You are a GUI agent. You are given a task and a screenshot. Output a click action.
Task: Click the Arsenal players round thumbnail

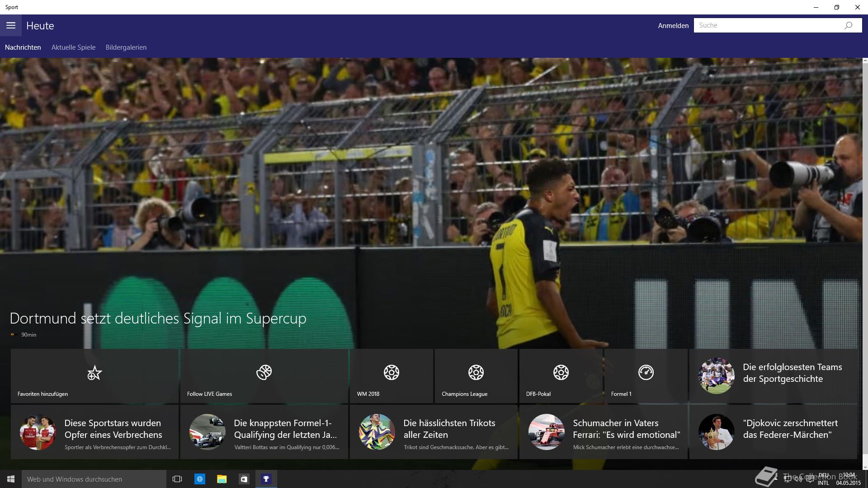[x=38, y=432]
